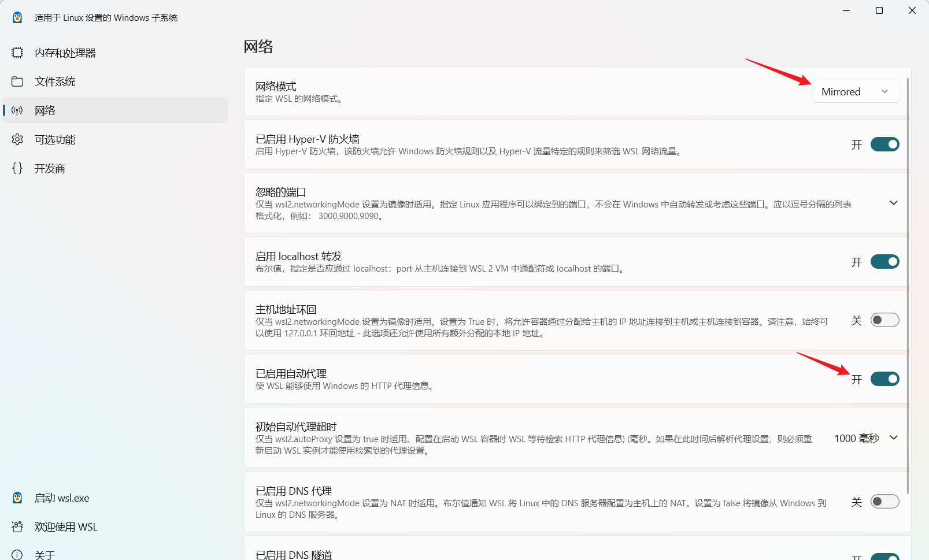Click the 可选功能 gear icon
This screenshot has height=560, width=929.
tap(17, 139)
